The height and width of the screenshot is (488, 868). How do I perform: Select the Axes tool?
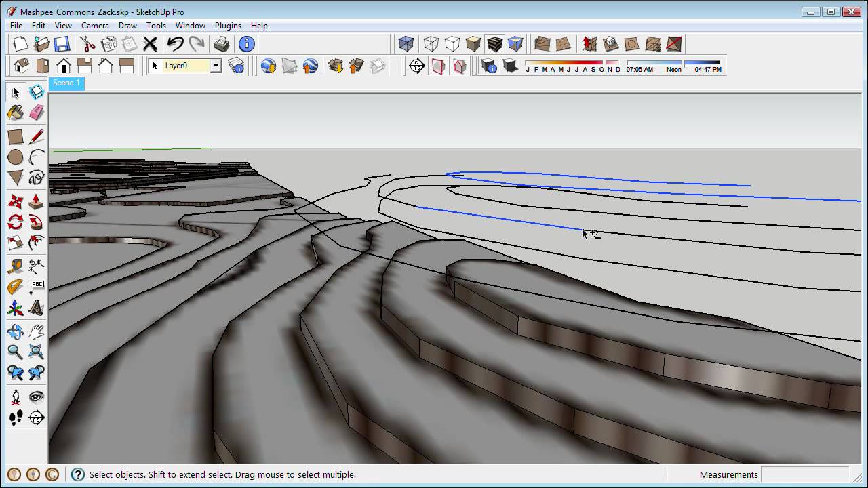point(16,308)
